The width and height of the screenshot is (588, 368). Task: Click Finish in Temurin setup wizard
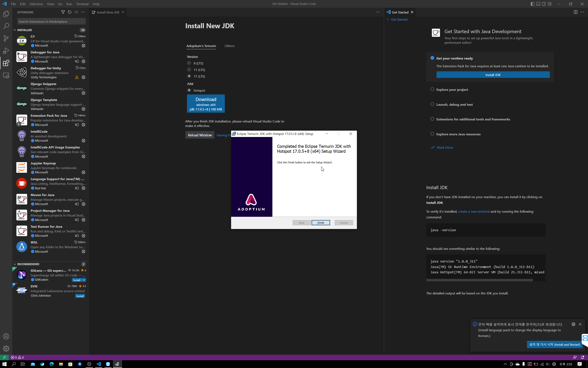321,223
